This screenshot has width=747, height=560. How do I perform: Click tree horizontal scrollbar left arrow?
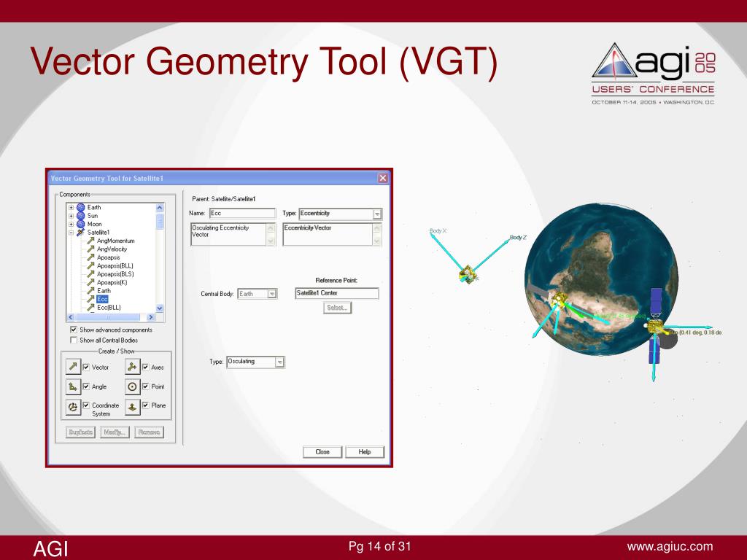click(71, 317)
